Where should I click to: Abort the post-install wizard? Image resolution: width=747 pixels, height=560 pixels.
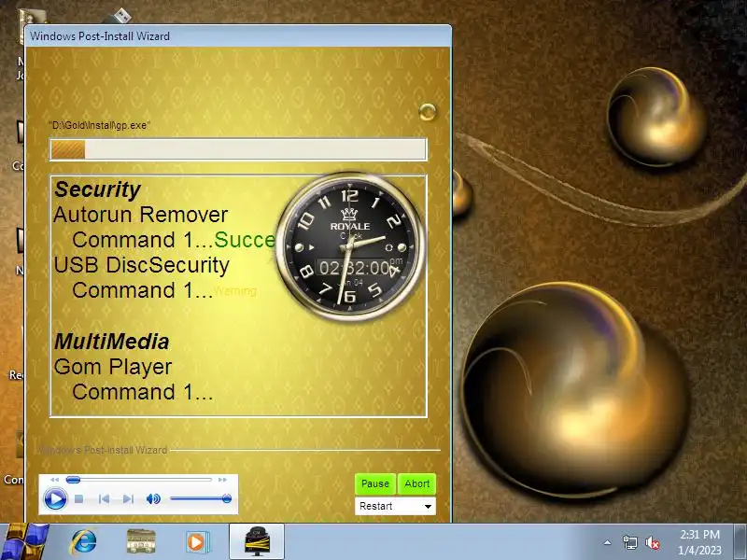(x=416, y=483)
